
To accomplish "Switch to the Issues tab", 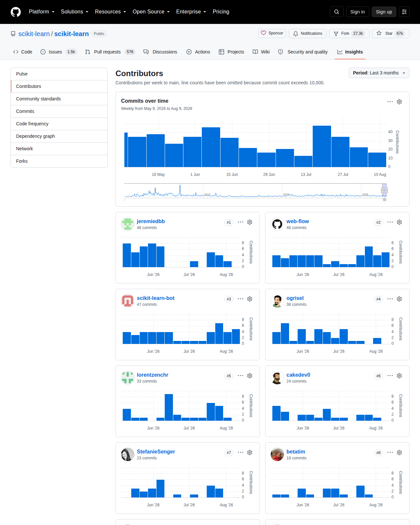I will pos(58,52).
